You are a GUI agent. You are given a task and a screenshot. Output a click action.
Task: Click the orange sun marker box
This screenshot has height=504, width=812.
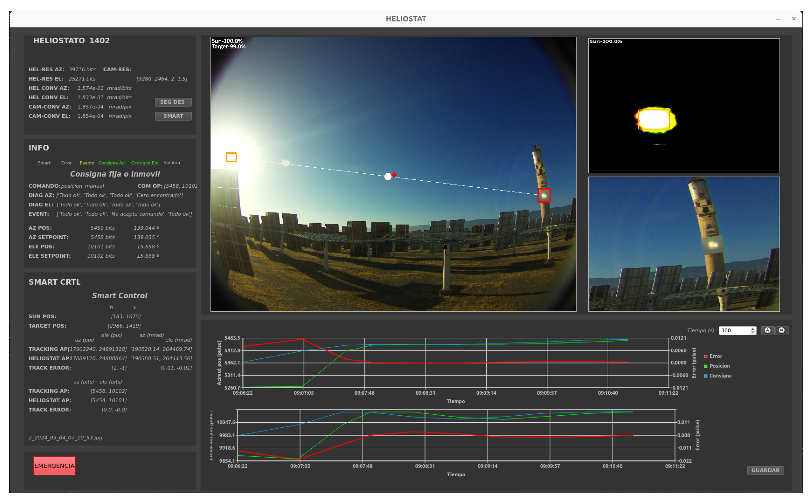[x=231, y=157]
